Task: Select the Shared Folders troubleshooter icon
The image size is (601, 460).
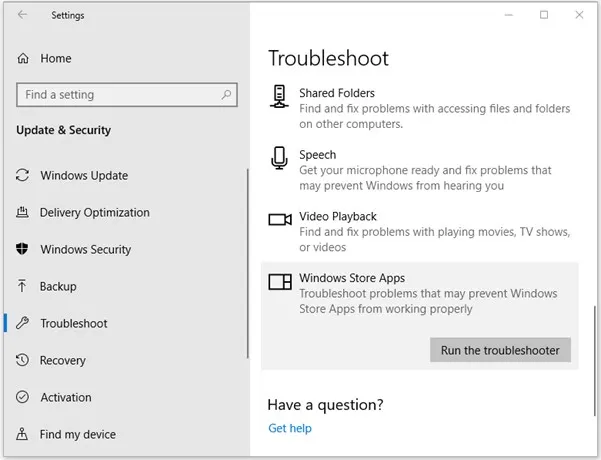Action: pyautogui.click(x=280, y=97)
